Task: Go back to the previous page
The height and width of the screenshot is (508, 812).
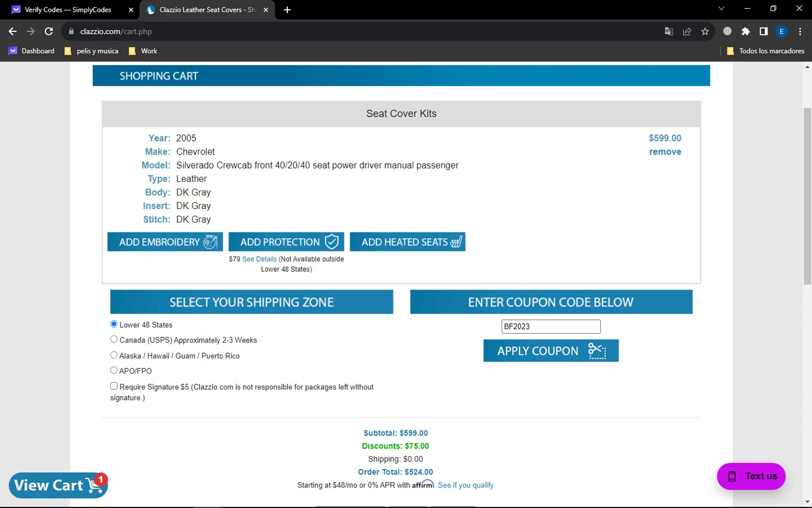Action: click(12, 31)
